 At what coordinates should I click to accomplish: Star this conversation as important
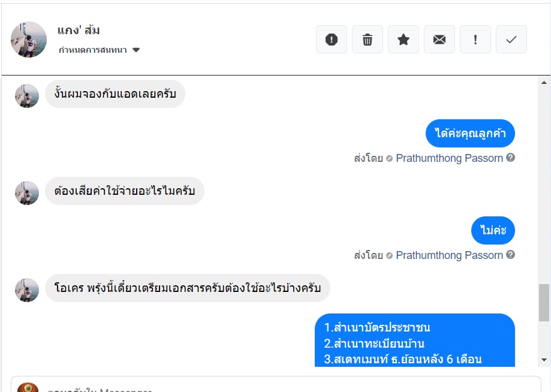click(x=404, y=40)
